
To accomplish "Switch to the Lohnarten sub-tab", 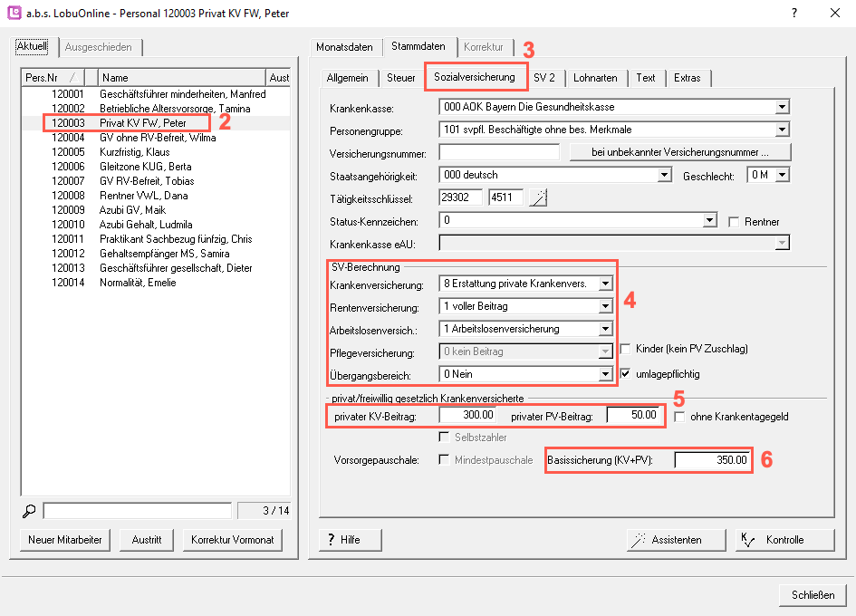I will 595,78.
